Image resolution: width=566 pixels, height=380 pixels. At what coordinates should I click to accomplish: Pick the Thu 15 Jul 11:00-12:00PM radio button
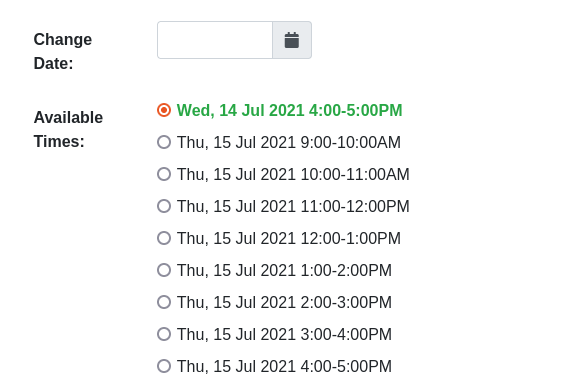pyautogui.click(x=164, y=206)
